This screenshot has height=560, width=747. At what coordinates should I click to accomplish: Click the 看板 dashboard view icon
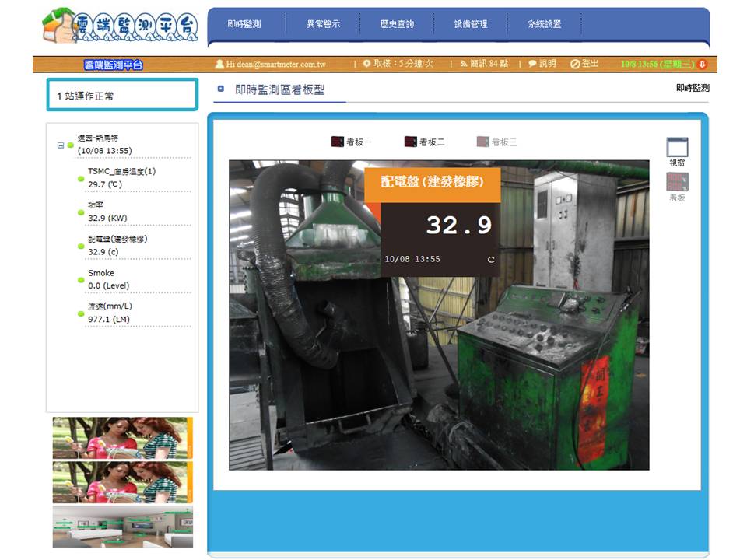(677, 184)
